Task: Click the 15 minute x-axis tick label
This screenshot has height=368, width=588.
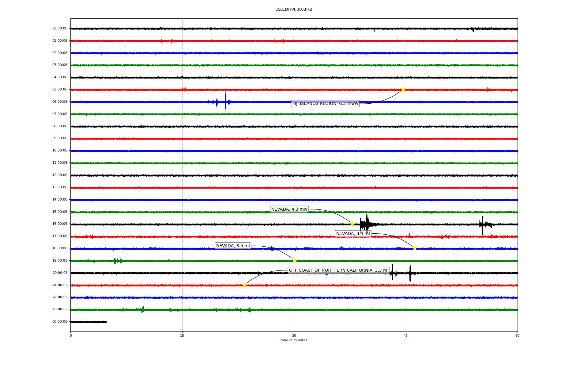Action: point(182,335)
